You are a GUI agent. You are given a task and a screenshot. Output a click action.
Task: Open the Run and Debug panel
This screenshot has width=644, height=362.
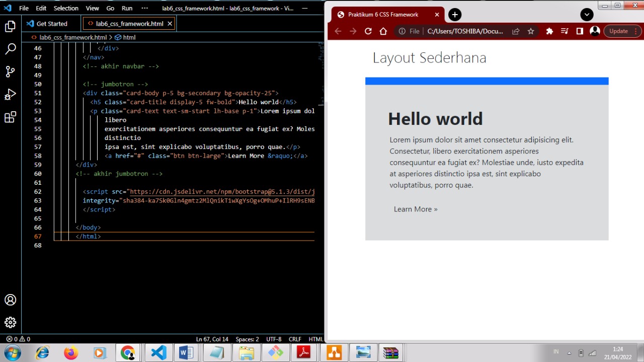10,94
